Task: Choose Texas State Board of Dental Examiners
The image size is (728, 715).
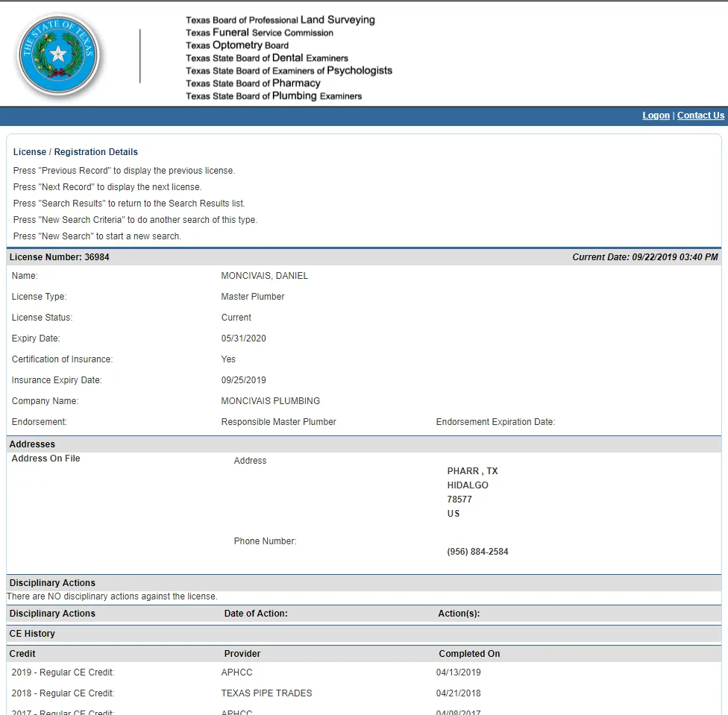Action: [266, 58]
